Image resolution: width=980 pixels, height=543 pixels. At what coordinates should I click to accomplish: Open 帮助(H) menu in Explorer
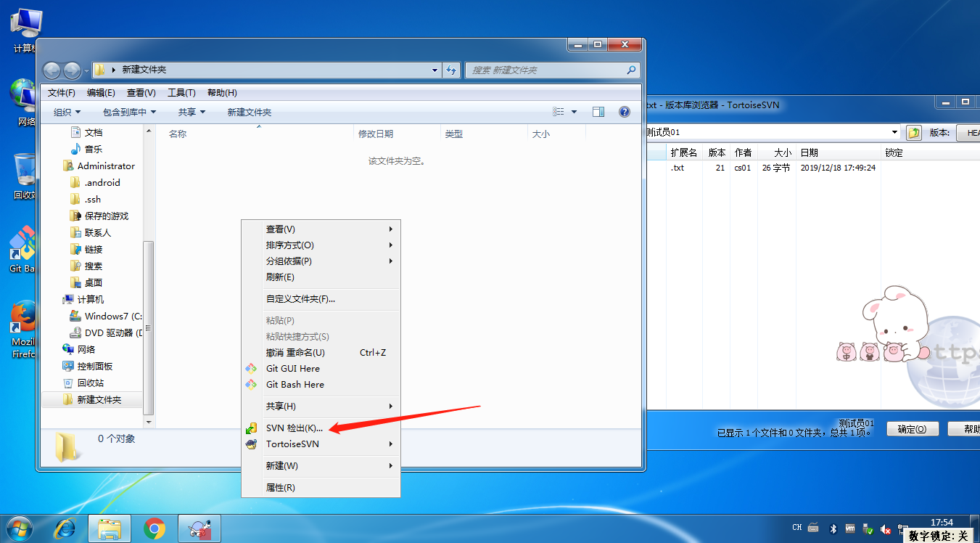222,93
